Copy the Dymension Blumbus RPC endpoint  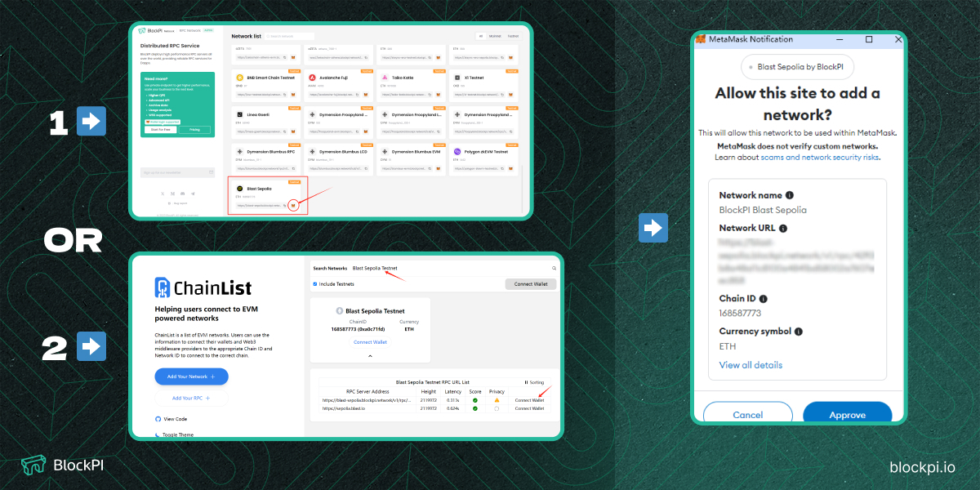293,169
